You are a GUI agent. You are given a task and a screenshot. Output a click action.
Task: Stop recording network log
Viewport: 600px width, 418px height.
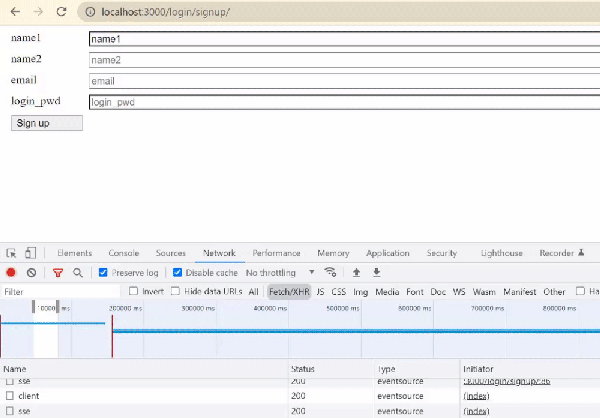point(12,272)
